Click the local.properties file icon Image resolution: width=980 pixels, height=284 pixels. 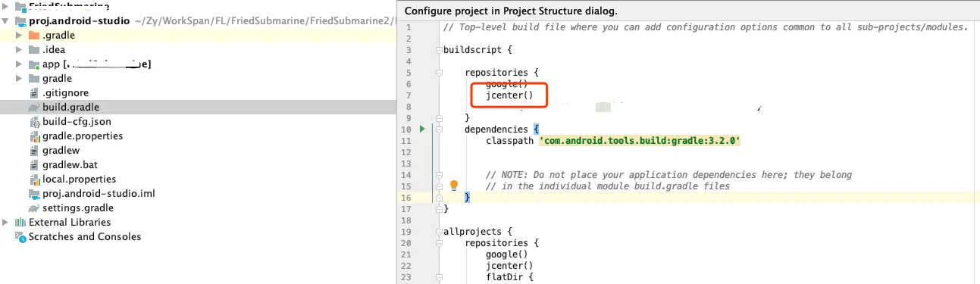coord(34,179)
